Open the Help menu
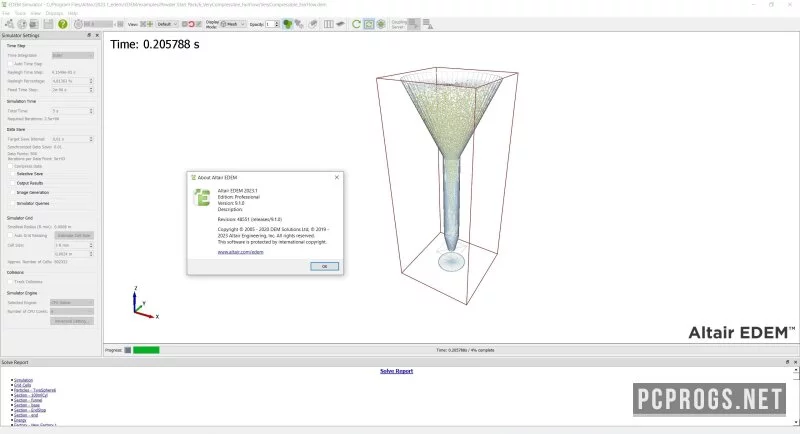 coord(73,13)
